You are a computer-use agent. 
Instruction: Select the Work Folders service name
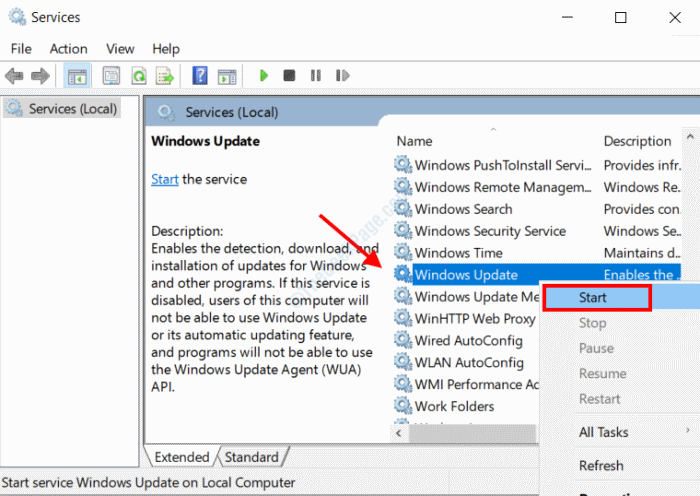(x=454, y=406)
